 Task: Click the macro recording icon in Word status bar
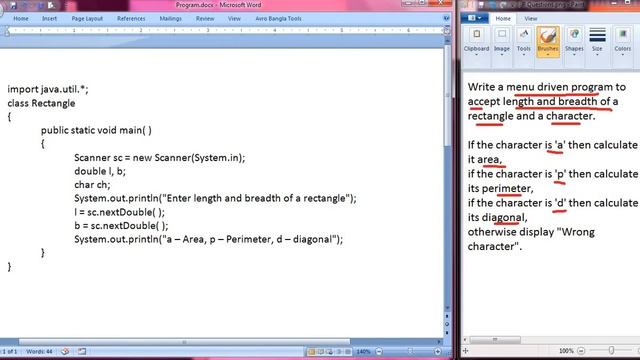(82, 351)
